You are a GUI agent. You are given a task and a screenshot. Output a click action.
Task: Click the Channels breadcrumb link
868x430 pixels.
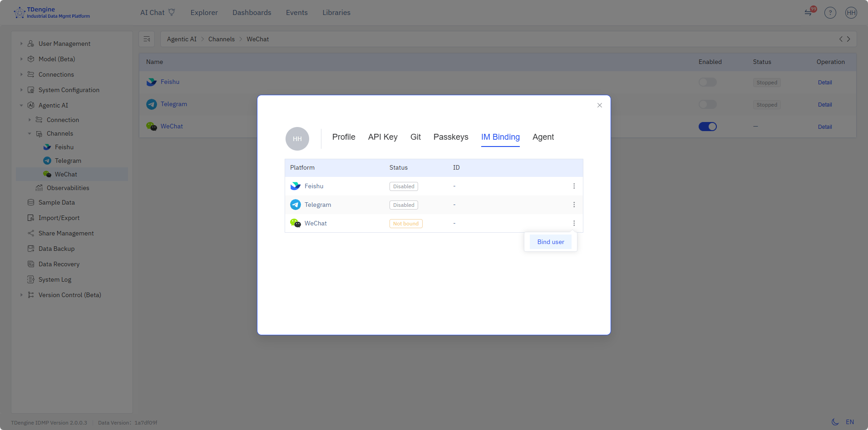pyautogui.click(x=222, y=39)
